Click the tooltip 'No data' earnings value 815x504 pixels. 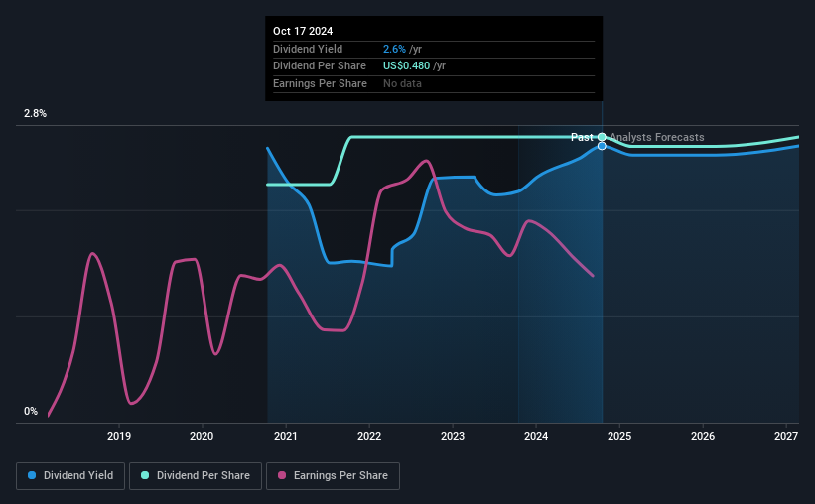pos(402,83)
